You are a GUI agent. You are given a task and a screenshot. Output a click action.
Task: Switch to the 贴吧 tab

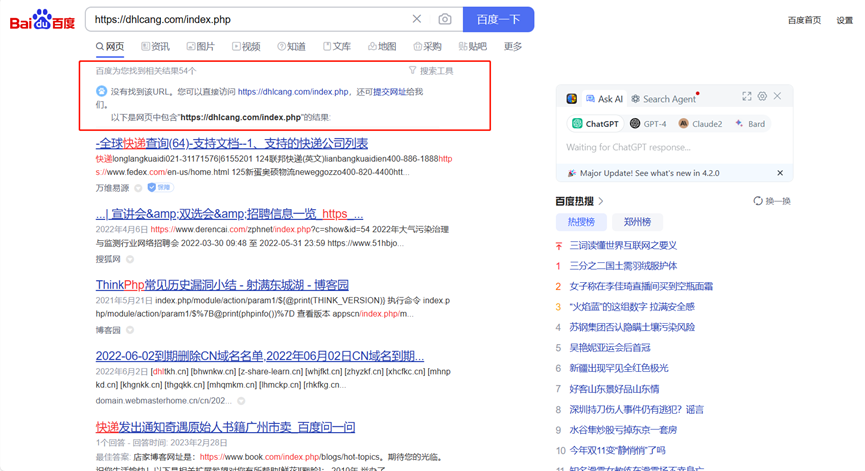coord(473,46)
